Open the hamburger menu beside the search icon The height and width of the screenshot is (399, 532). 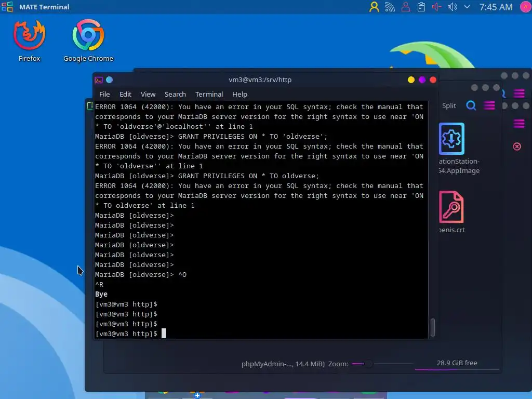coord(489,106)
